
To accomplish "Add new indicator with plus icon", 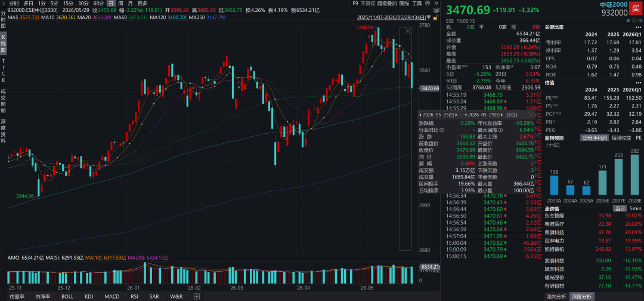I will 197,296.
